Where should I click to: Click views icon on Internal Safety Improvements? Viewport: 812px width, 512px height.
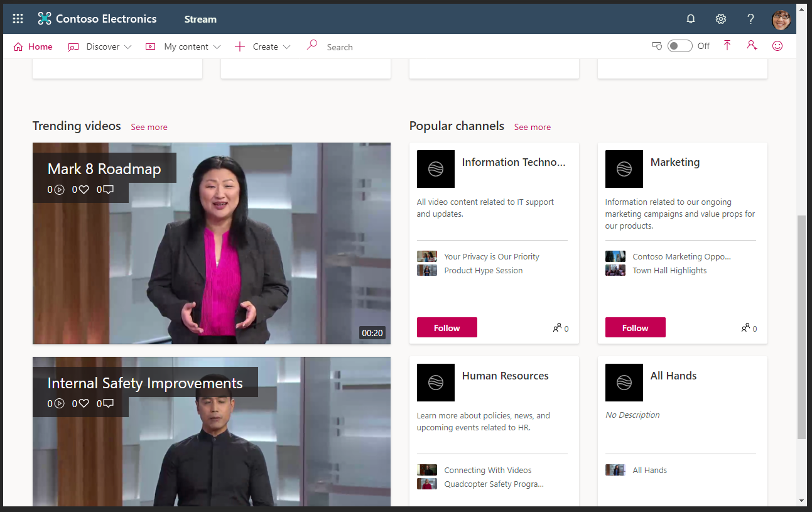60,404
